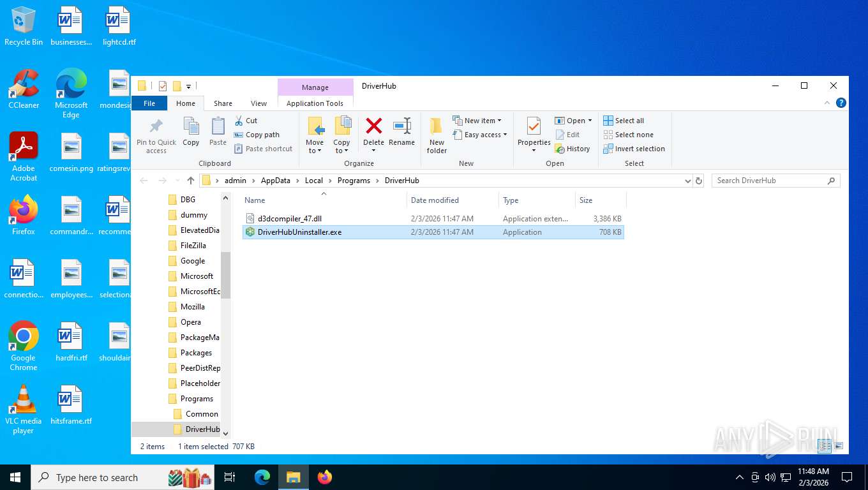Go up one folder level with Up arrow
The image size is (868, 490).
click(x=190, y=181)
